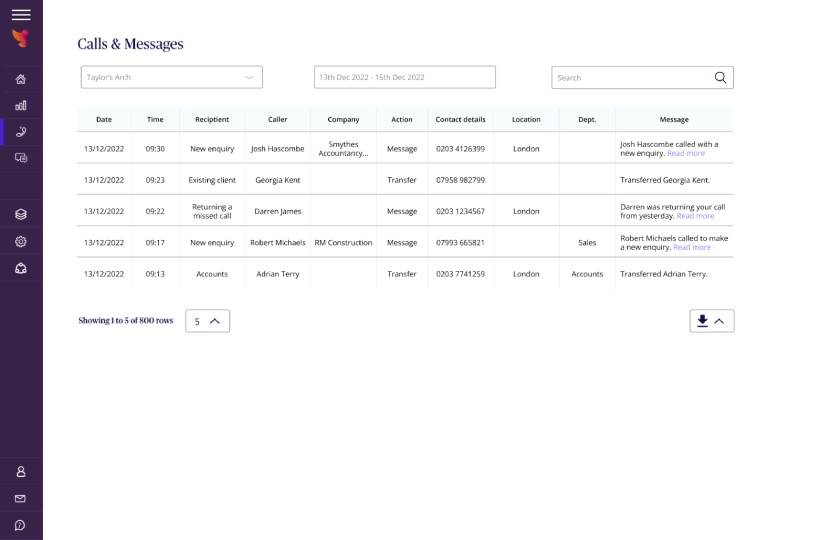
Task: Open Taylor's Arch company dropdown
Action: pyautogui.click(x=172, y=77)
